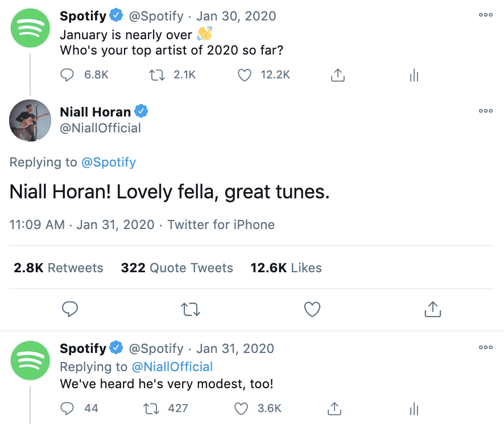The image size is (504, 424).
Task: Share Niall Horan's tweet
Action: (x=433, y=309)
